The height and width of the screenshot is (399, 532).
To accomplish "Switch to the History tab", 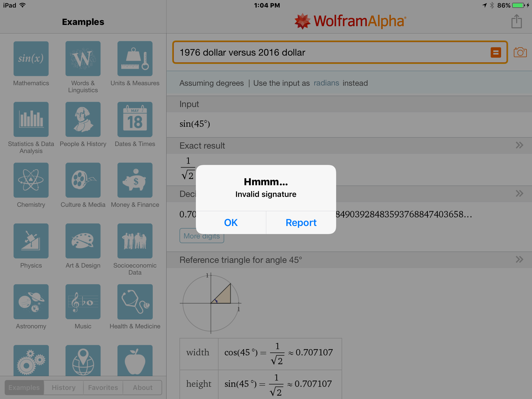I will click(x=64, y=388).
